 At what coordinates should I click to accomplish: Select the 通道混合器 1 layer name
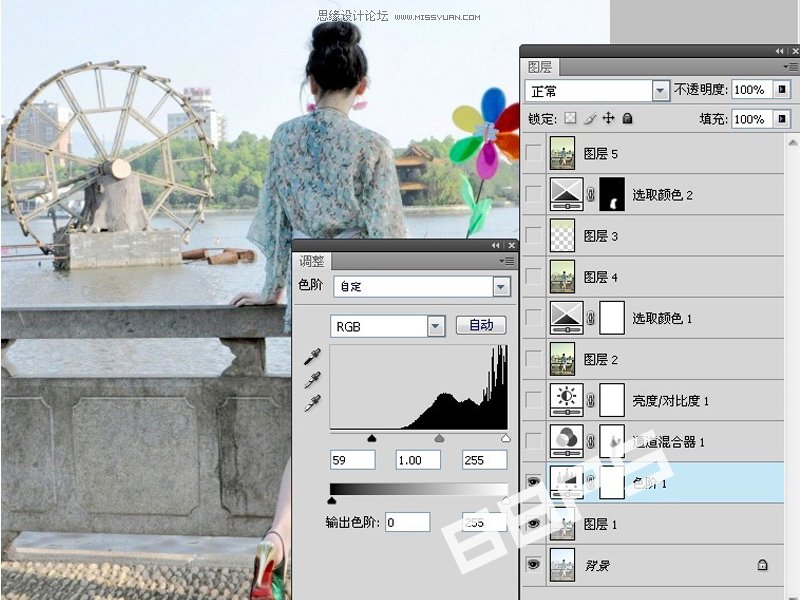(x=668, y=442)
